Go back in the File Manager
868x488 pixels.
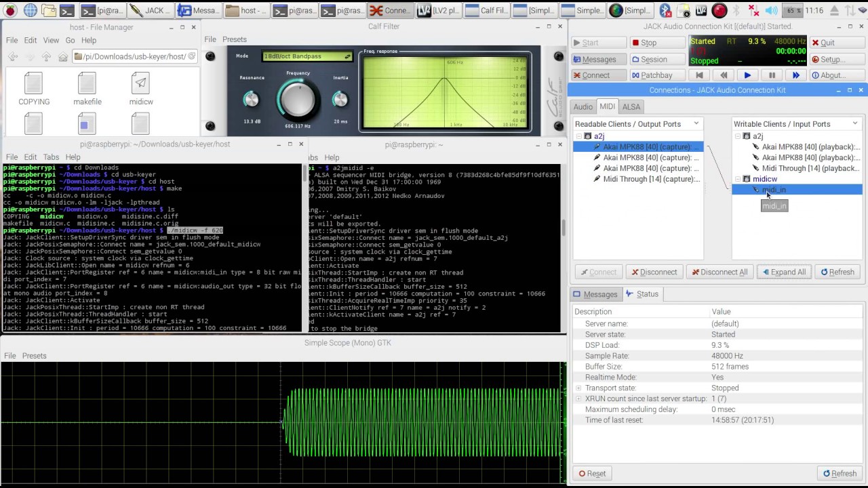(14, 57)
